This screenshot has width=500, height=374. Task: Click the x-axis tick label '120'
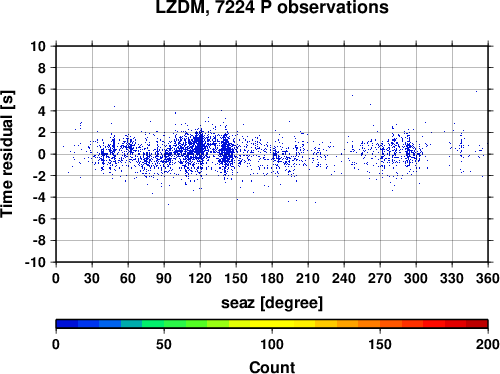coord(200,278)
